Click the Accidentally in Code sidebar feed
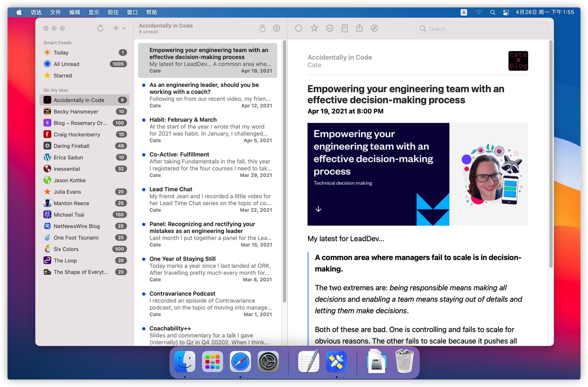This screenshot has width=588, height=387. (85, 100)
